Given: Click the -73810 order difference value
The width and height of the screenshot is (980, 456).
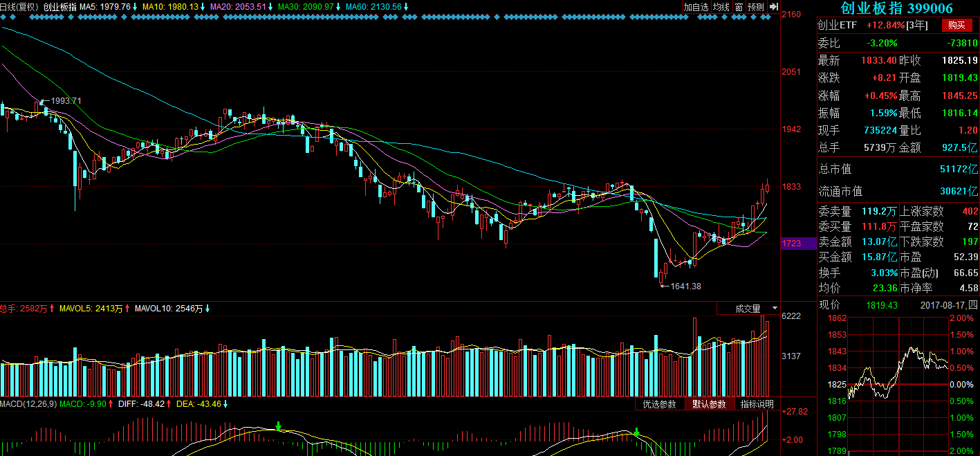Looking at the screenshot, I should (x=962, y=43).
